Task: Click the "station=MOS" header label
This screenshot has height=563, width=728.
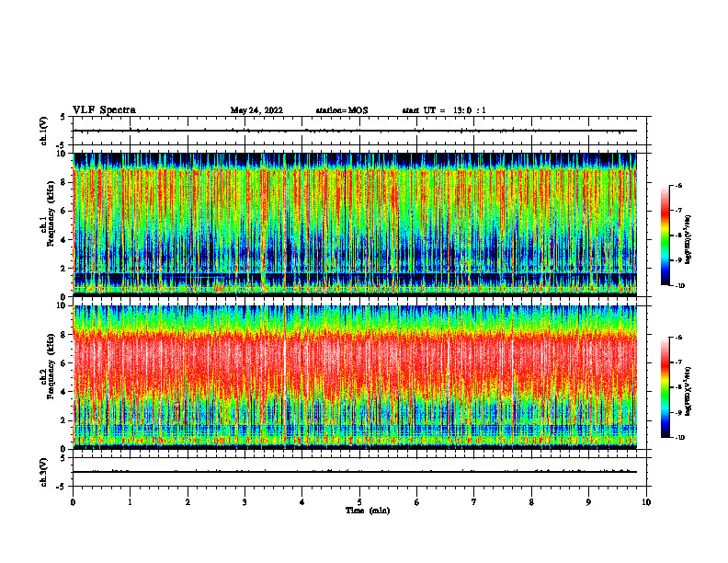Action: [342, 110]
